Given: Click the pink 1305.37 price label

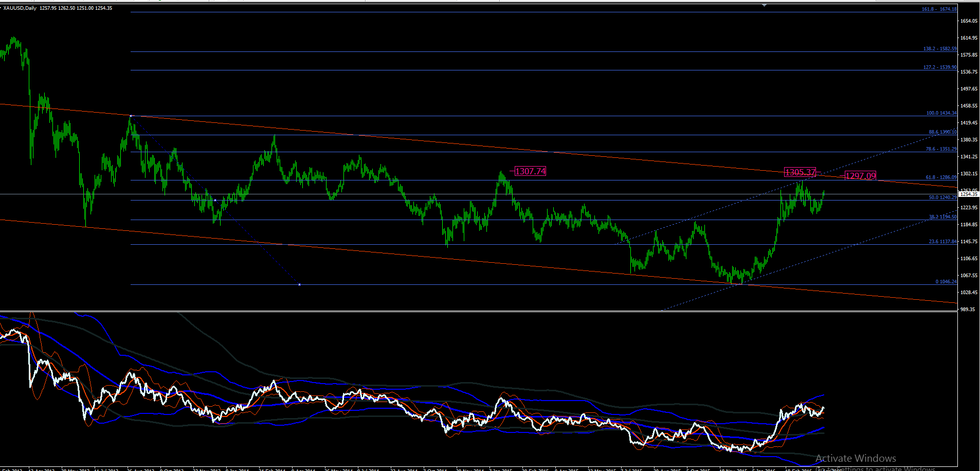Looking at the screenshot, I should pyautogui.click(x=801, y=172).
